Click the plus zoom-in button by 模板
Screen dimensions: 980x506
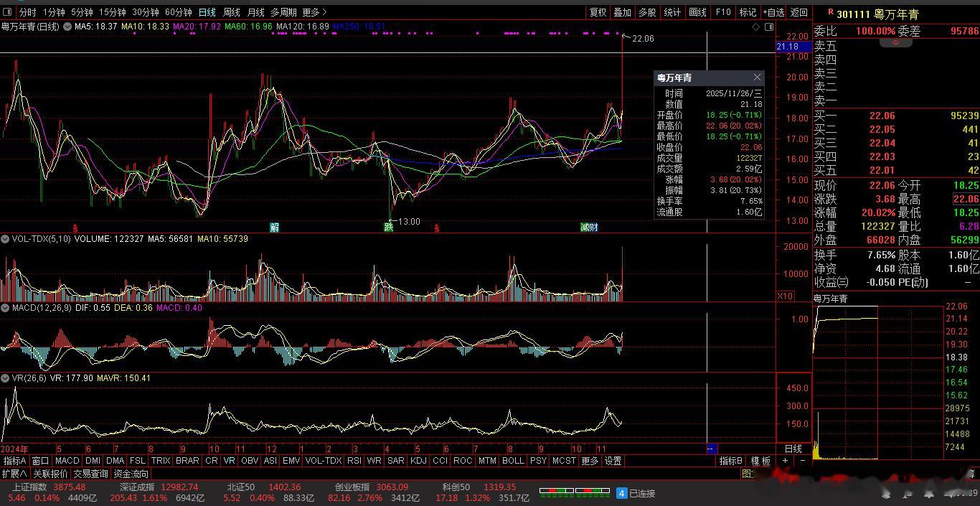(x=786, y=461)
